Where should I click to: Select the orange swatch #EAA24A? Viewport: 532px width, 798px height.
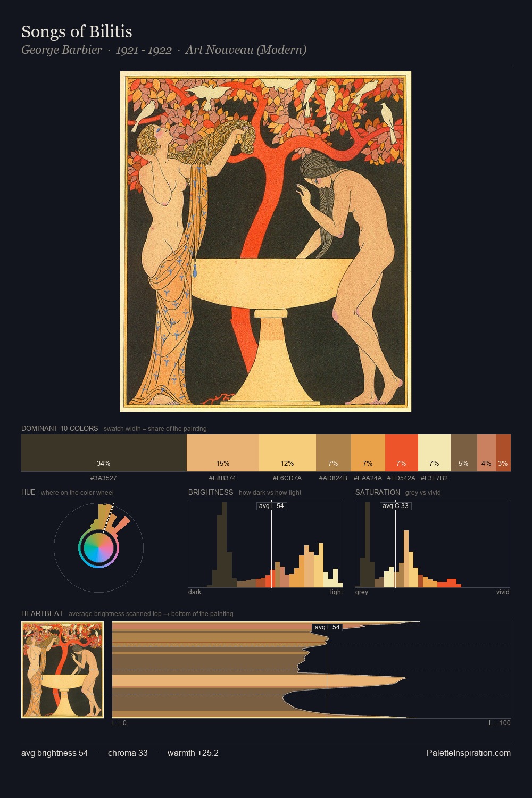click(x=368, y=453)
